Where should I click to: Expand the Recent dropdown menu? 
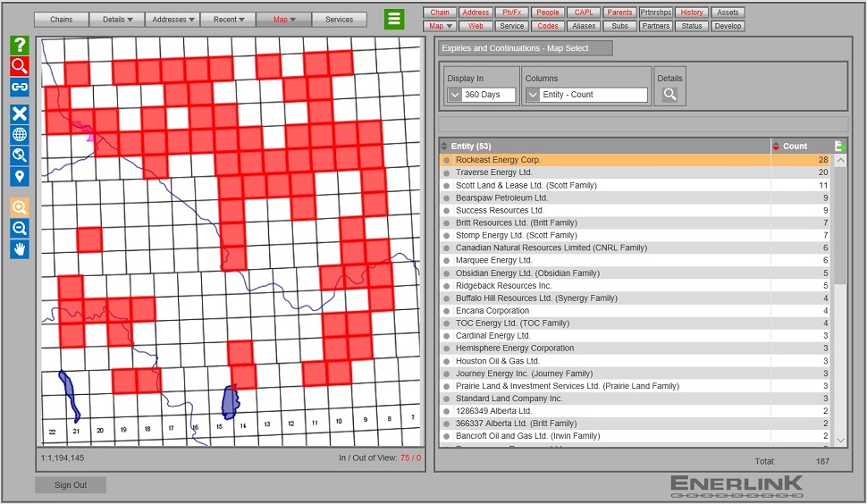pos(229,20)
